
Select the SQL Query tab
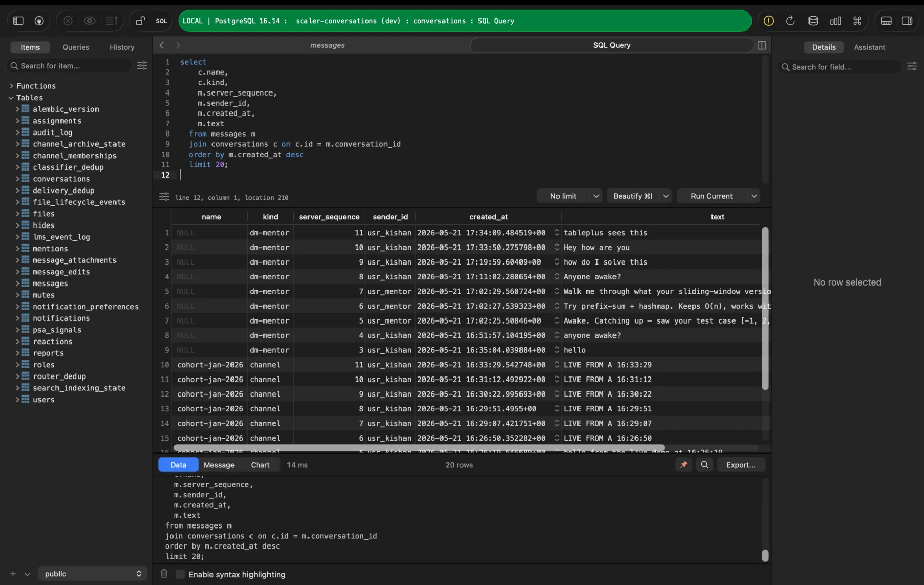(612, 45)
